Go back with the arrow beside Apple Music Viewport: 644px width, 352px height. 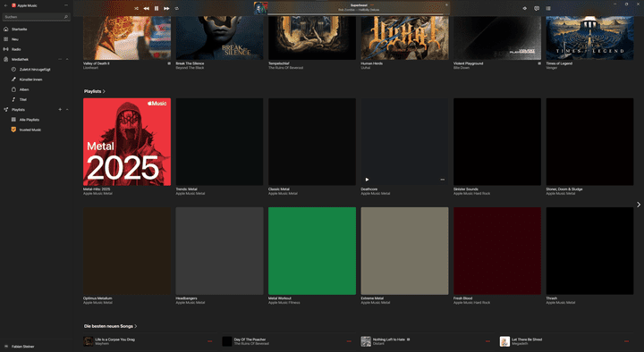[x=5, y=5]
